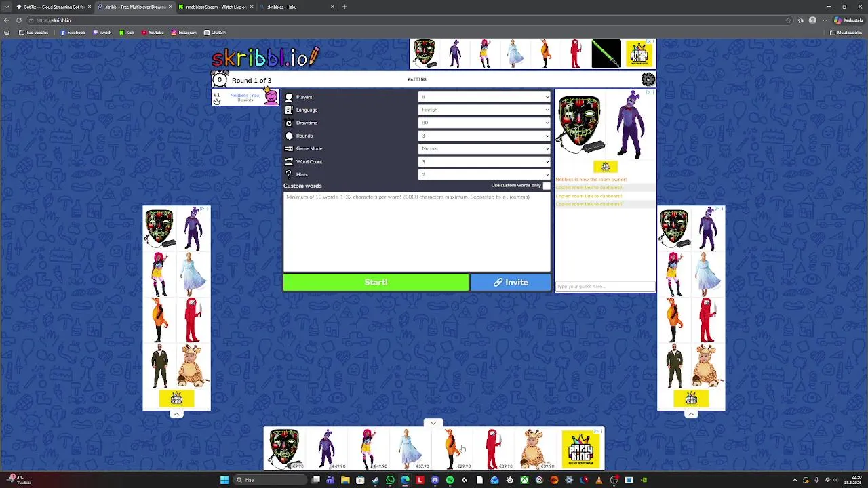This screenshot has width=868, height=488.
Task: Open VLC media player from taskbar
Action: [x=599, y=480]
